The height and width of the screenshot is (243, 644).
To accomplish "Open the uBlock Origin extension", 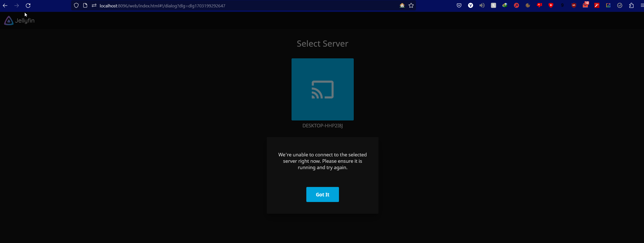I will [x=574, y=6].
